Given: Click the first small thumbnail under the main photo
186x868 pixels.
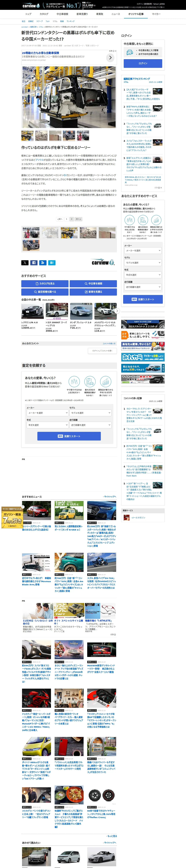Looking at the screenshot, I should (x=27, y=135).
